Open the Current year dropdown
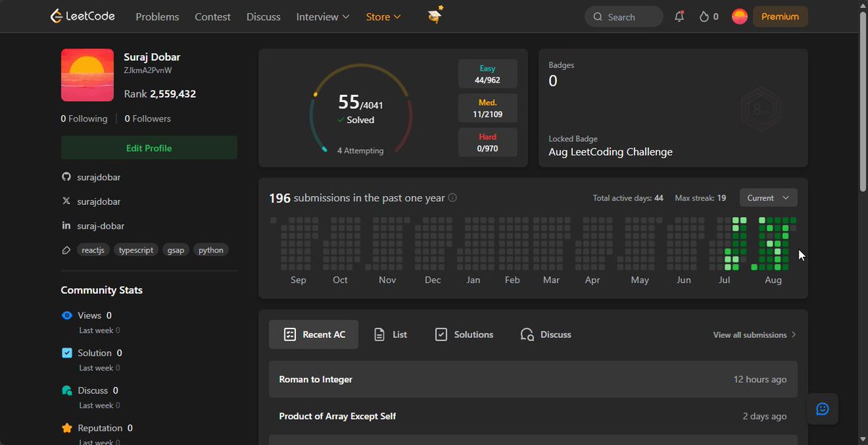 768,198
